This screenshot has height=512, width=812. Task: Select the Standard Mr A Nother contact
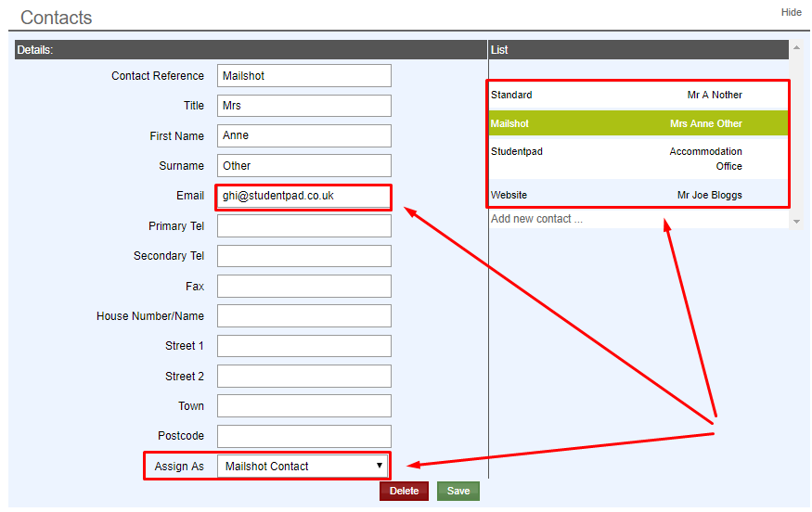click(x=638, y=95)
